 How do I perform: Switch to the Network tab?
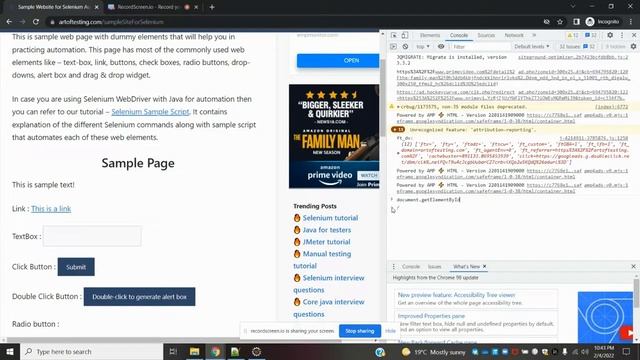[x=514, y=36]
